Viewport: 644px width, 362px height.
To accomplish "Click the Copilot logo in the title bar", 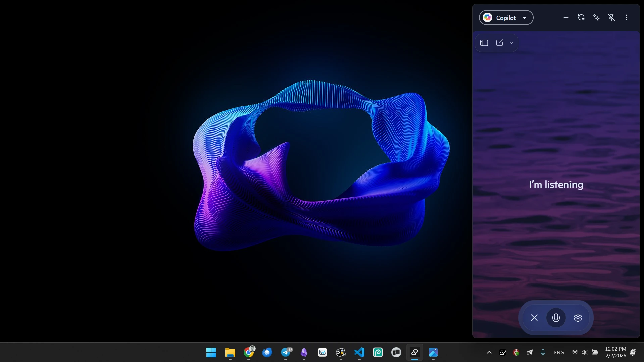I will (487, 17).
